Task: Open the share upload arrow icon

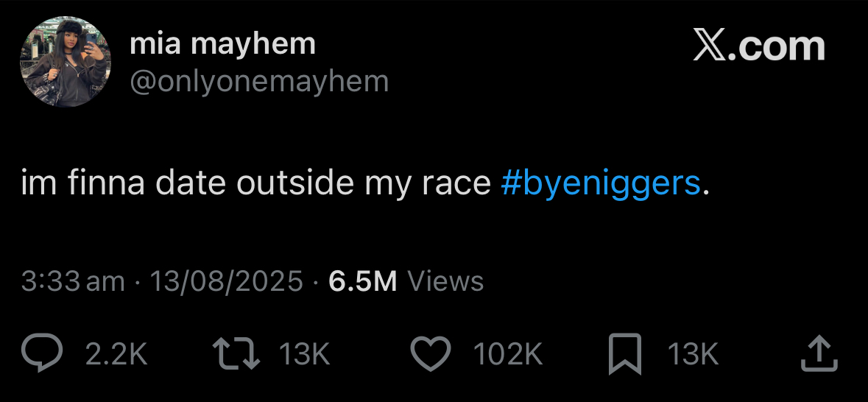Action: pyautogui.click(x=819, y=353)
